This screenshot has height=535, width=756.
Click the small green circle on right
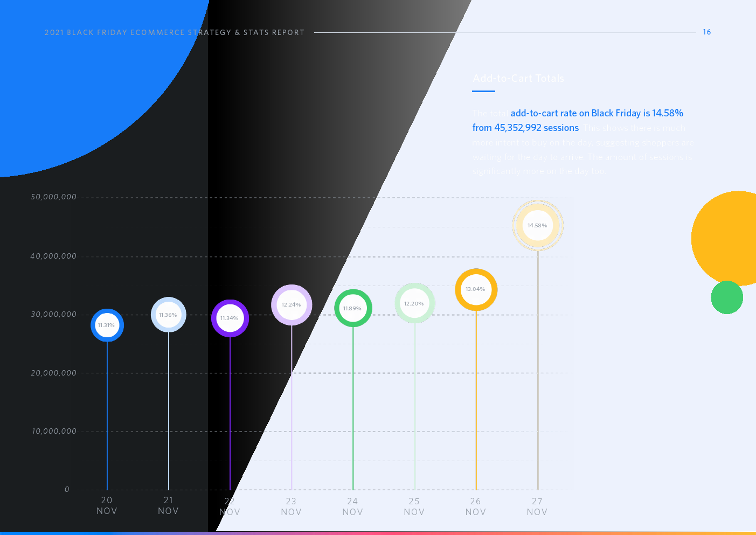(x=727, y=297)
